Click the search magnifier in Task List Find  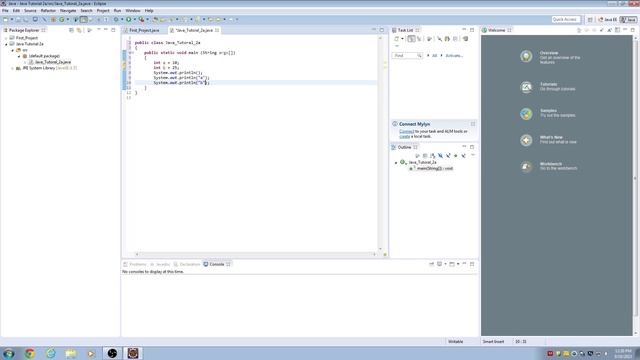click(x=419, y=56)
